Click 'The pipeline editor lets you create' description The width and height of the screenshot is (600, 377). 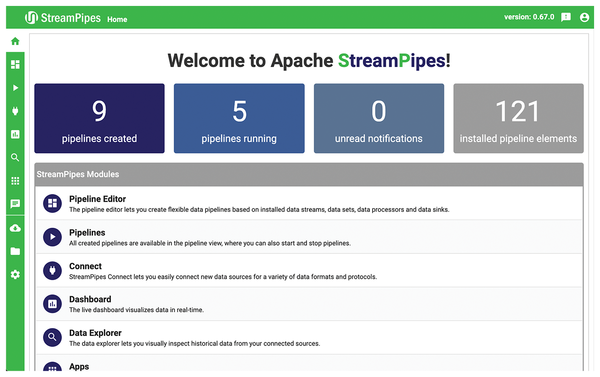(259, 209)
